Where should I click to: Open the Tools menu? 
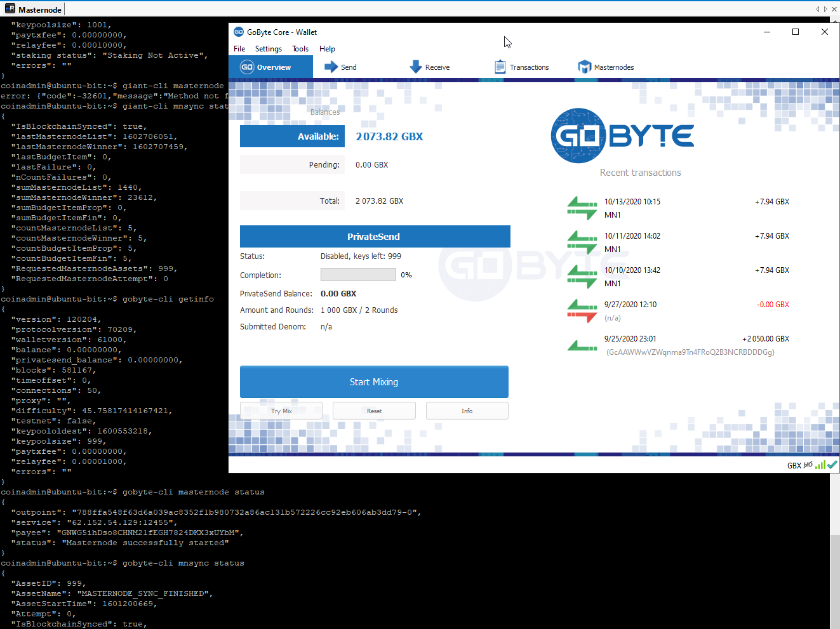[x=300, y=49]
